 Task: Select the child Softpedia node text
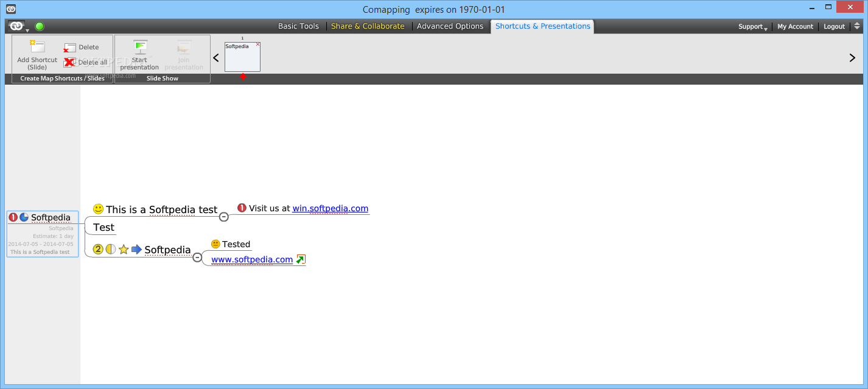[x=168, y=250]
